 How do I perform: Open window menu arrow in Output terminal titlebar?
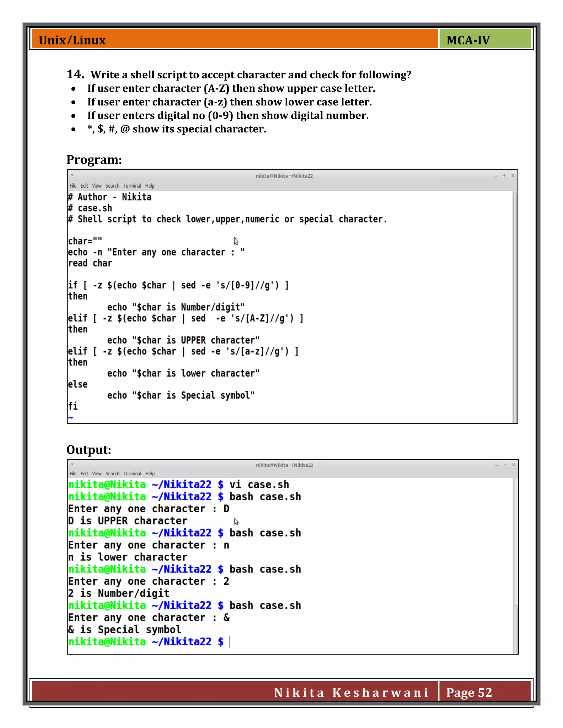(x=72, y=464)
